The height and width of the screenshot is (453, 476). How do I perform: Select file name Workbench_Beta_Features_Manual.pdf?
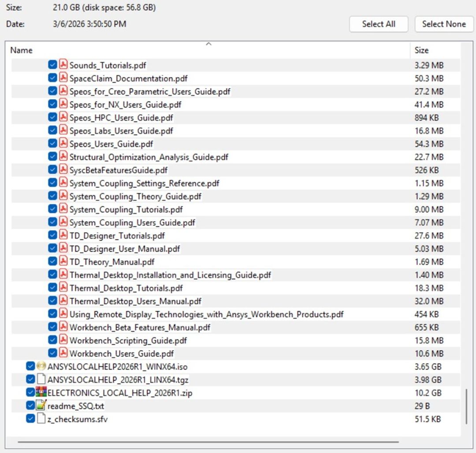coord(140,327)
